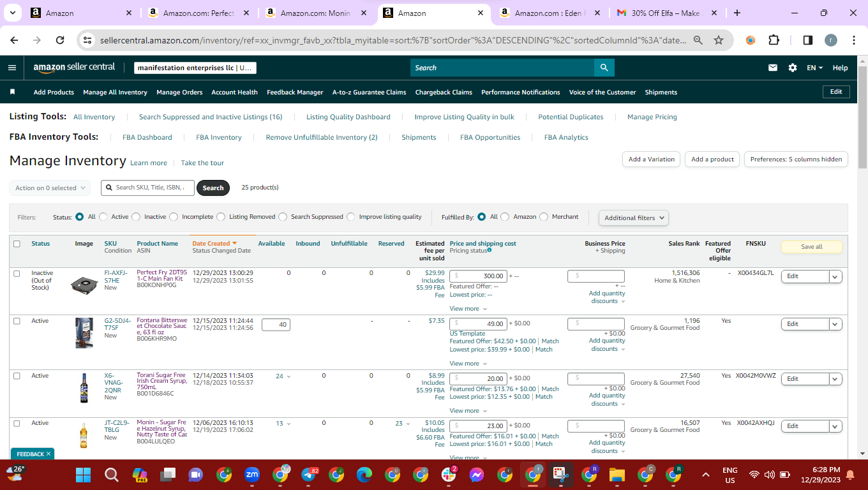Open the Action on 0 selected dropdown
Viewport: 868px width, 490px height.
(49, 188)
